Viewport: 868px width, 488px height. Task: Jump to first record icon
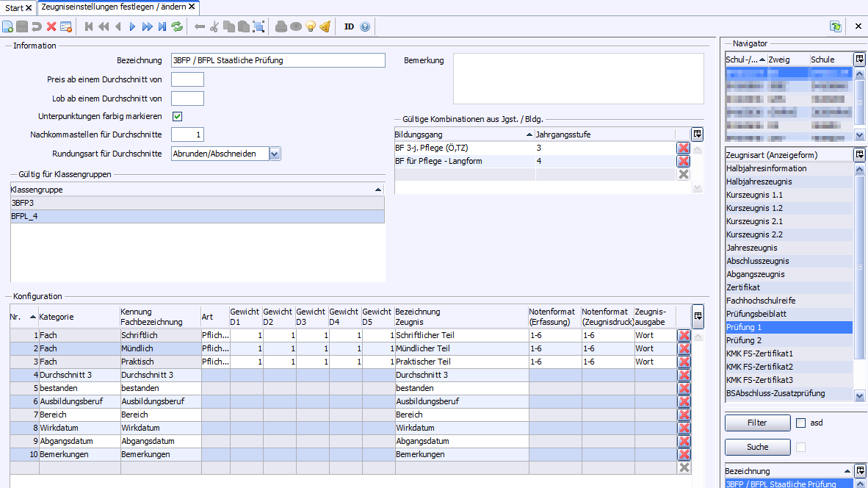click(x=89, y=26)
